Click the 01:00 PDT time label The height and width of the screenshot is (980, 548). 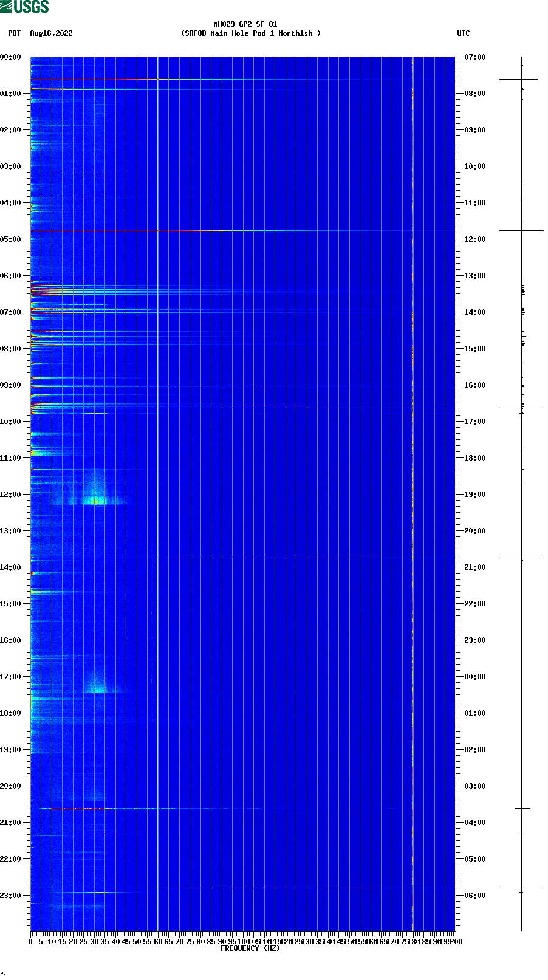[11, 94]
